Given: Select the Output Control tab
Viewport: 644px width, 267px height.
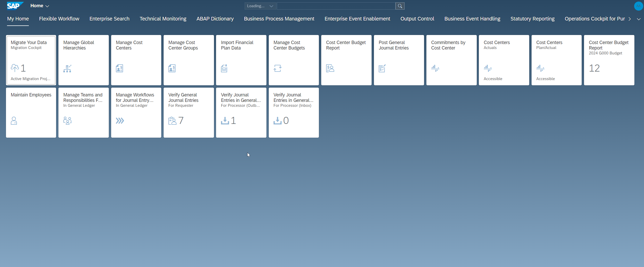Looking at the screenshot, I should point(417,19).
